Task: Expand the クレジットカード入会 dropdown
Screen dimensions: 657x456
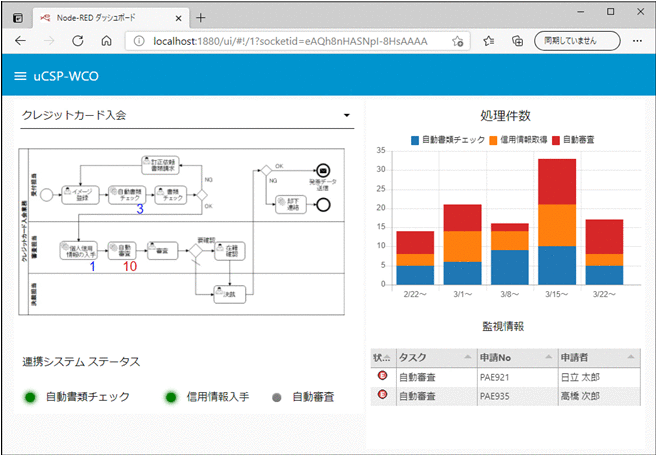Action: tap(187, 116)
